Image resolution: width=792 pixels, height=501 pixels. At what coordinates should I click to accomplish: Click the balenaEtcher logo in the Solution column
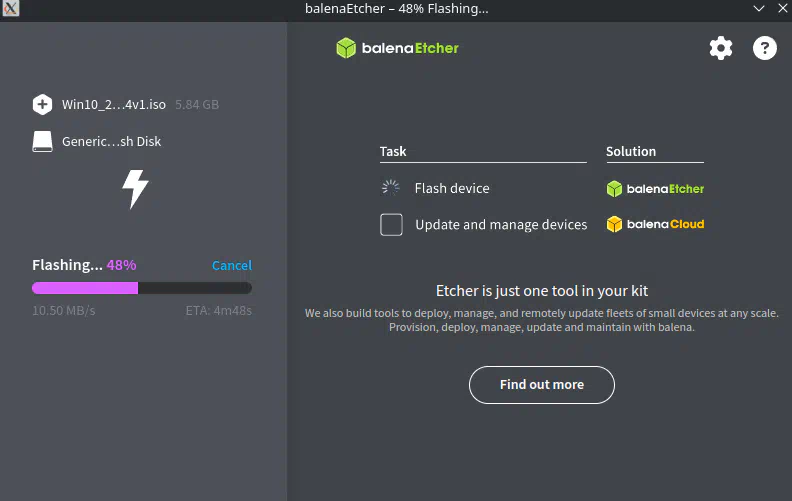655,189
